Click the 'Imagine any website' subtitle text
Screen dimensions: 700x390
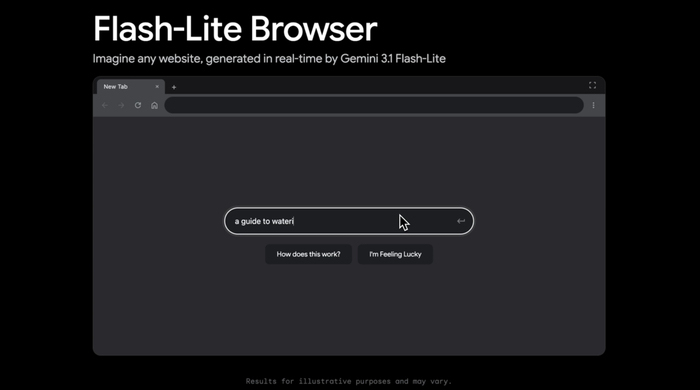click(x=269, y=58)
